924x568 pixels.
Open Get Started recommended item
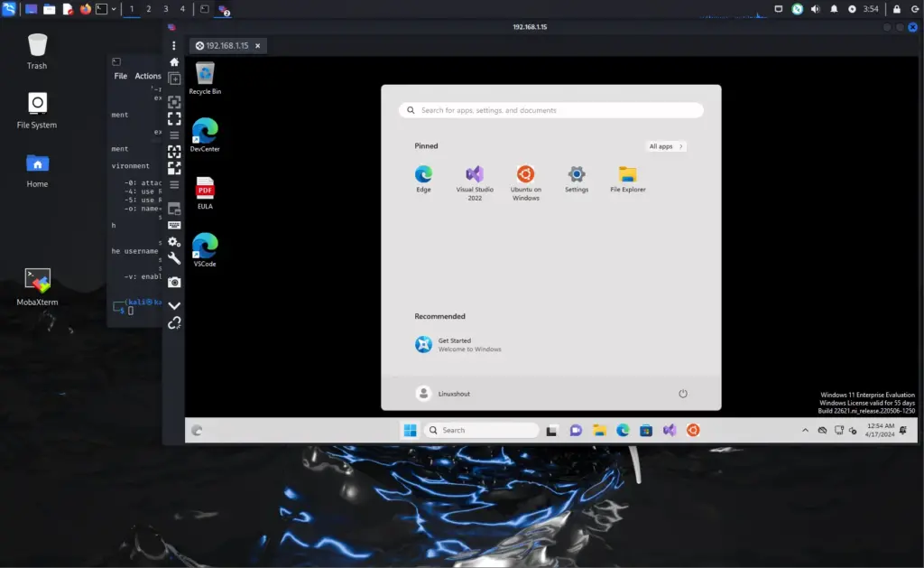coord(458,344)
